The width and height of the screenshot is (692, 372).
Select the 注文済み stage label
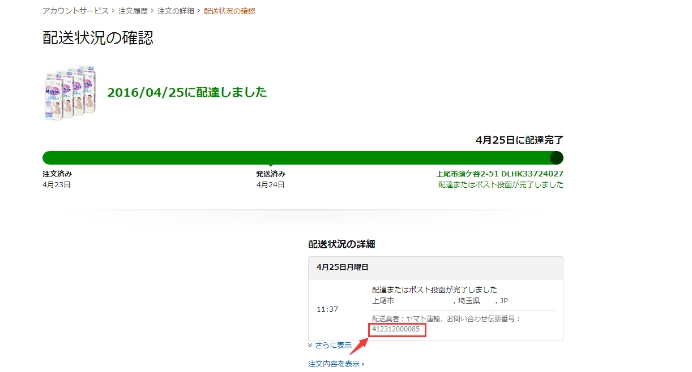(57, 174)
